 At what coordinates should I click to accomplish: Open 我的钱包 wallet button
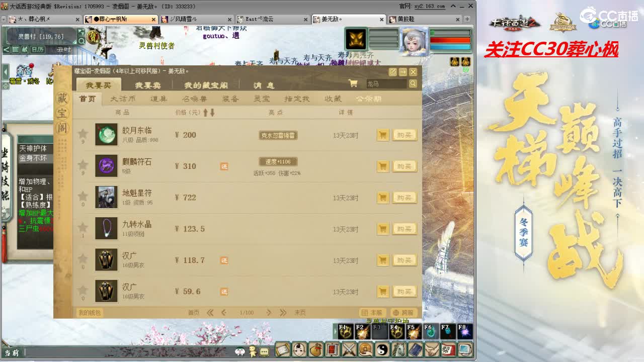(90, 313)
